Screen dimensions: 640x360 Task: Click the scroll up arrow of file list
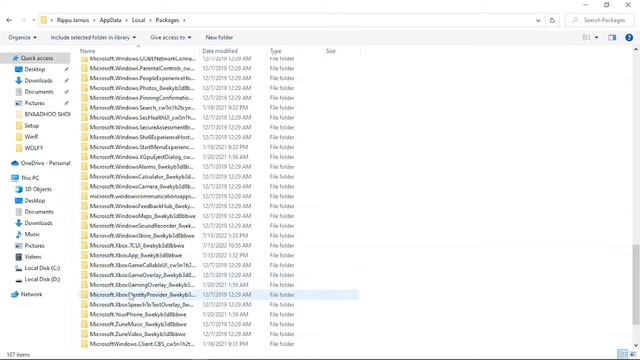pos(636,50)
